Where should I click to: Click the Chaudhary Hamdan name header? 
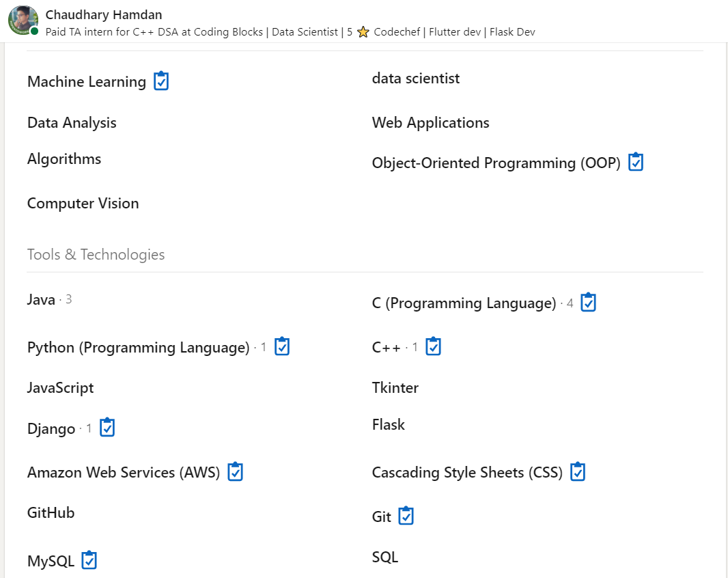click(104, 15)
